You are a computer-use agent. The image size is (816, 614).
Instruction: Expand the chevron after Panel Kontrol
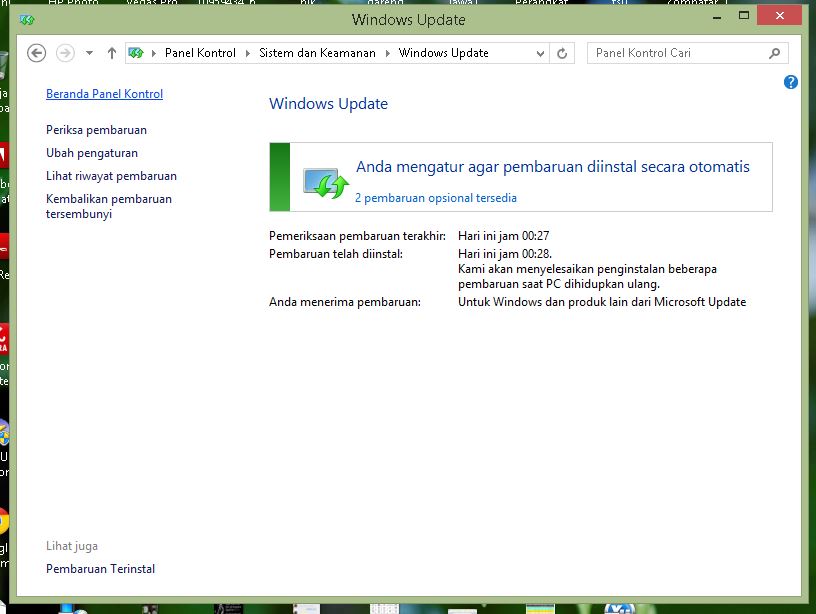point(248,53)
